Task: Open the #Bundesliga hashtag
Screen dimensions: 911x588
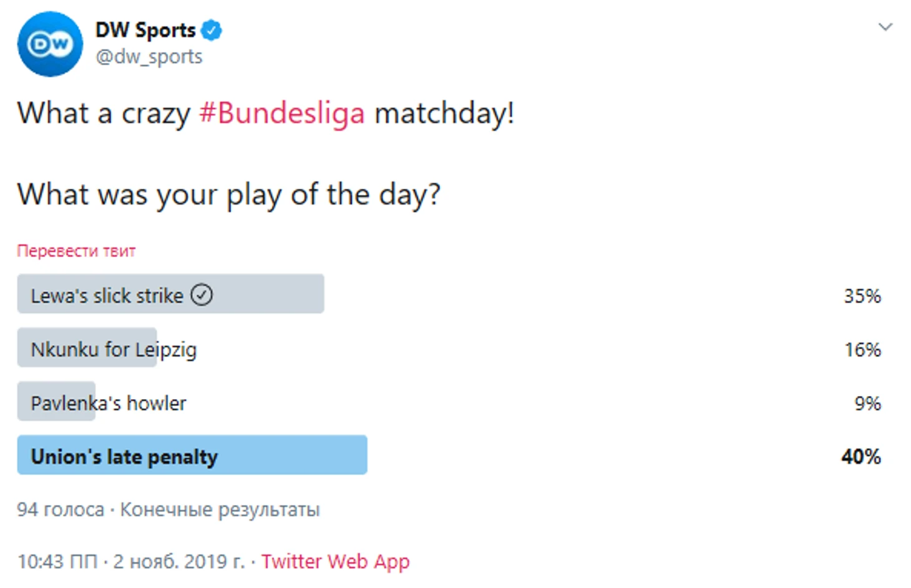Action: click(281, 113)
